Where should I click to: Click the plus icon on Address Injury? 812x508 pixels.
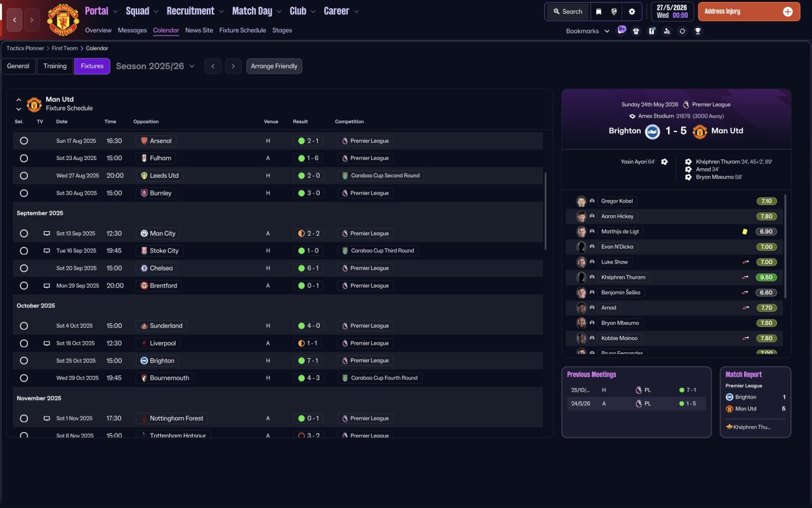[x=788, y=11]
